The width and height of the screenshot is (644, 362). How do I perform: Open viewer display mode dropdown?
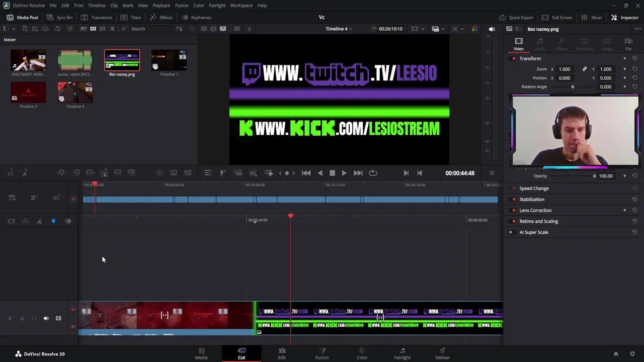(x=418, y=29)
